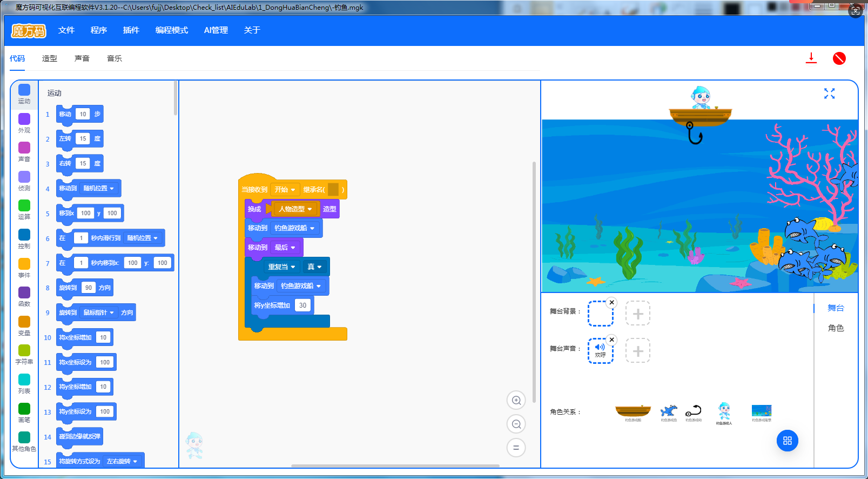This screenshot has width=868, height=479.
Task: Switch to the 代码 tab
Action: tap(17, 58)
